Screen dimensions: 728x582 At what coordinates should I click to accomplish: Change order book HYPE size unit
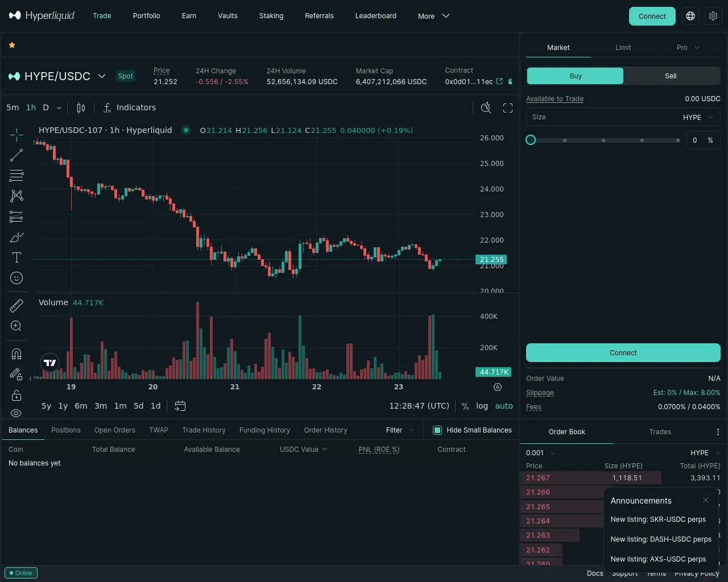click(705, 453)
